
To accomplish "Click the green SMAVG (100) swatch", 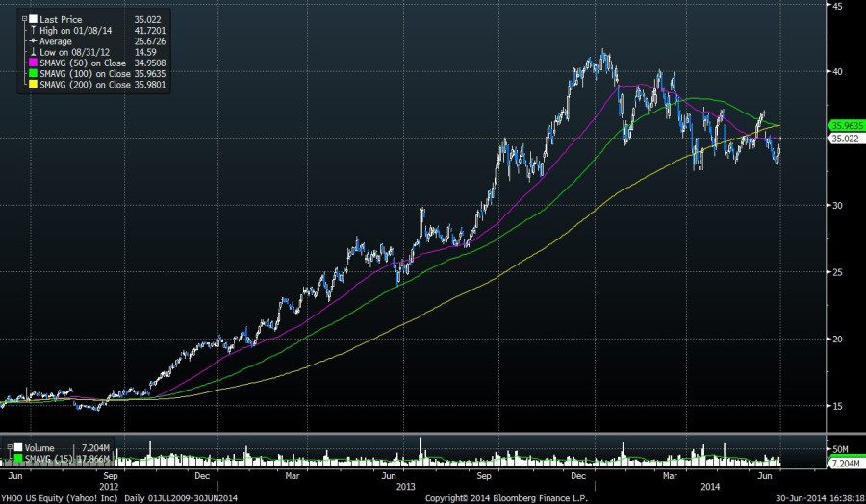I will (x=31, y=73).
